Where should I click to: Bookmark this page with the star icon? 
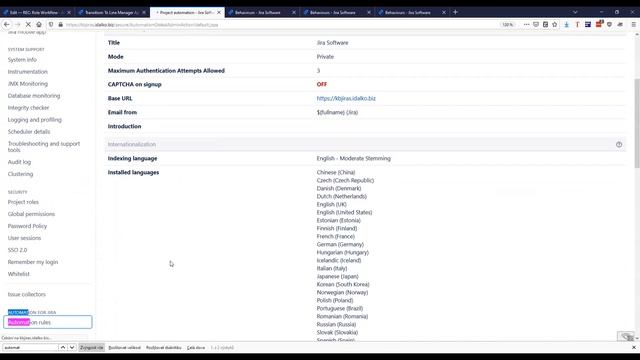555,24
